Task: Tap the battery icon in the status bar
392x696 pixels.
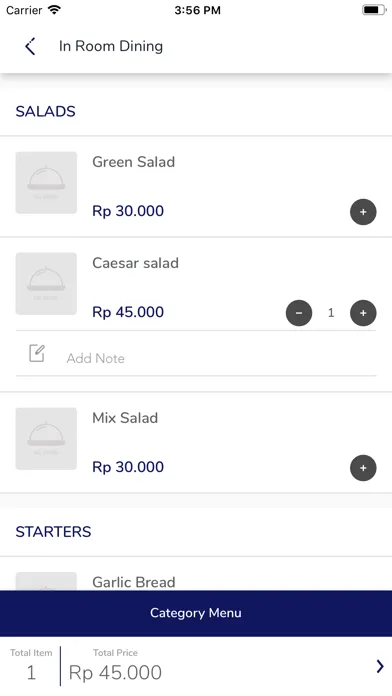Action: pyautogui.click(x=374, y=10)
